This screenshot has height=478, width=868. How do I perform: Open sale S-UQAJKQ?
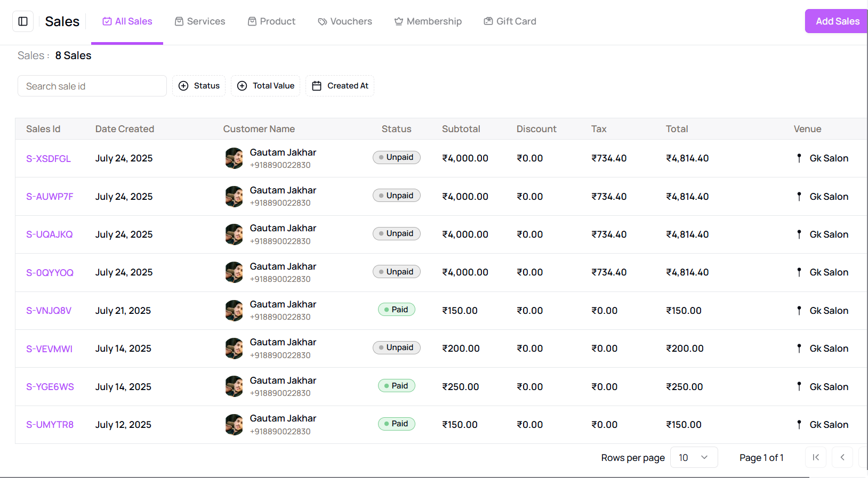tap(50, 234)
